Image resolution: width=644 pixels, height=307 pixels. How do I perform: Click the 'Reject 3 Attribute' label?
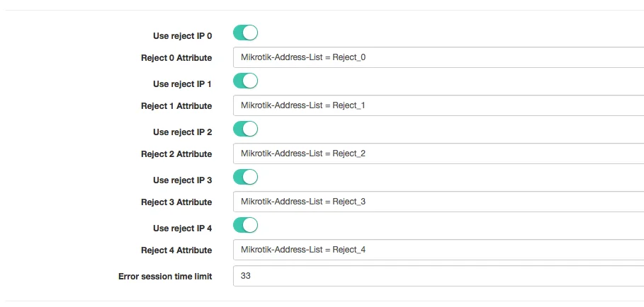point(176,202)
